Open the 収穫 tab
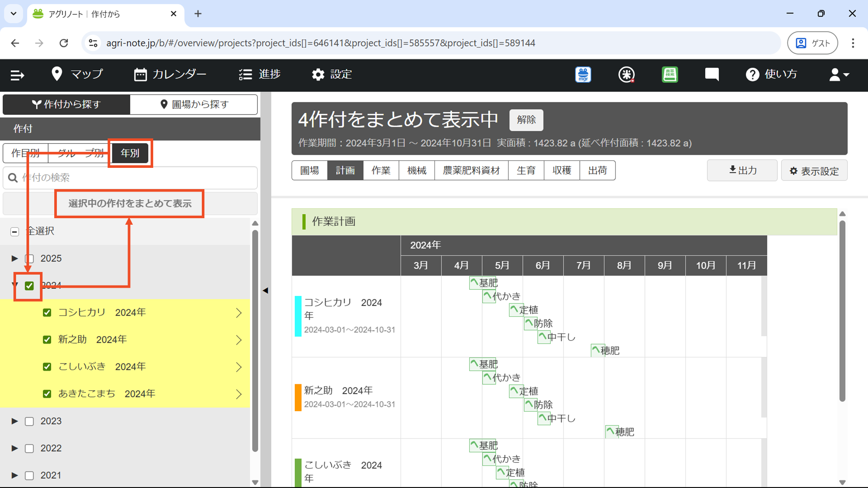The image size is (868, 488). tap(562, 170)
